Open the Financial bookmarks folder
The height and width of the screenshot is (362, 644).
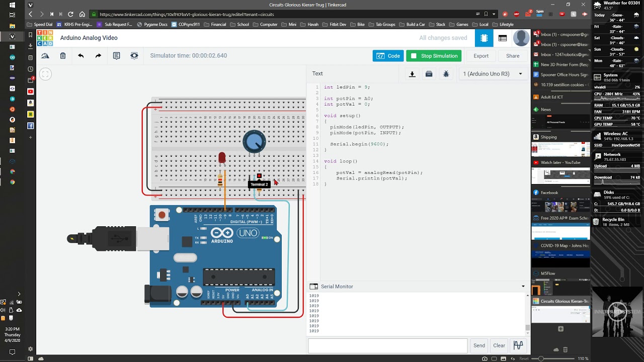click(215, 24)
